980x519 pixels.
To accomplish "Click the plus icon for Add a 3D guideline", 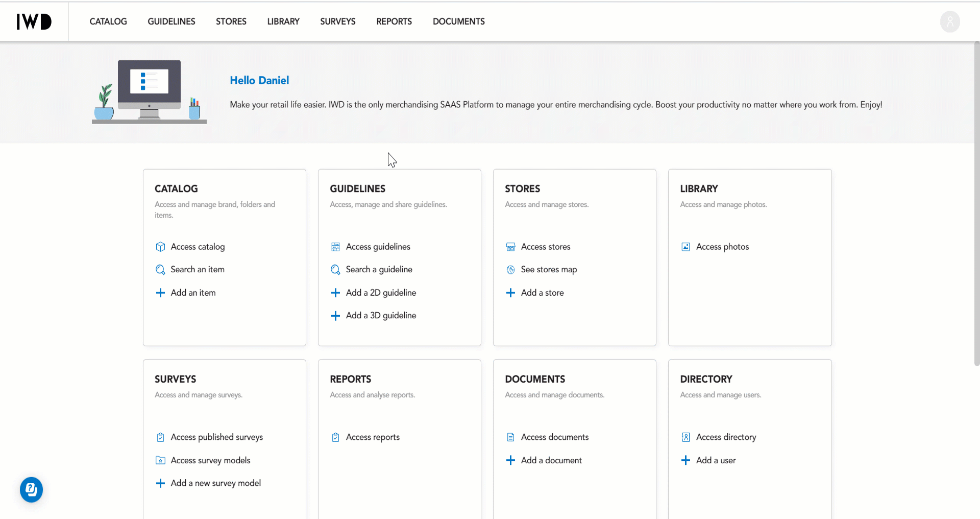I will 335,316.
